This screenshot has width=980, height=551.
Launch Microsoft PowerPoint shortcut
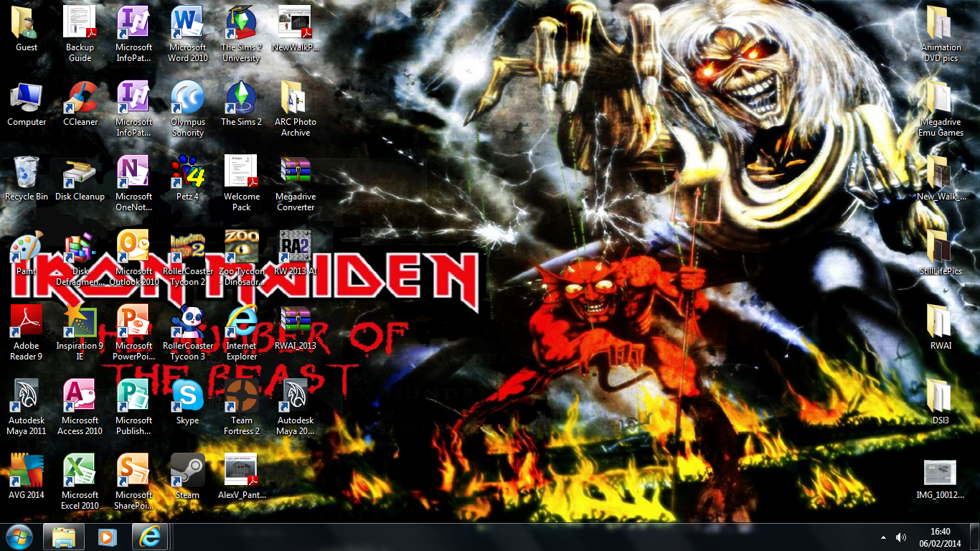click(x=134, y=334)
